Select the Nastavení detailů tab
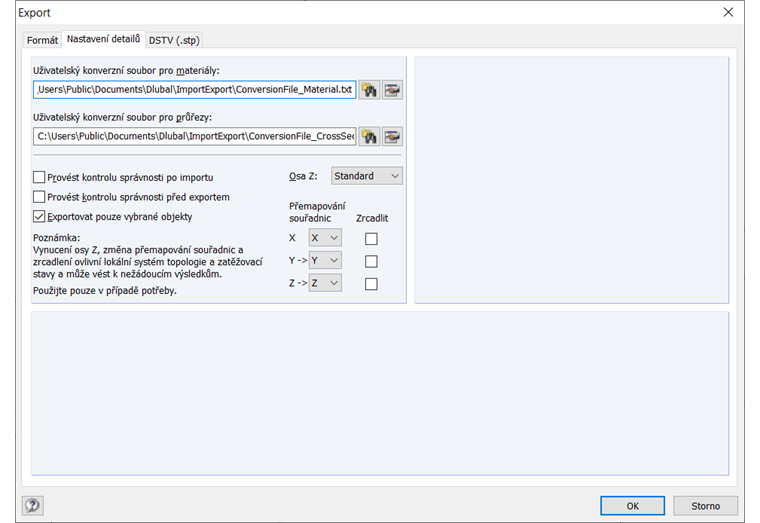Image resolution: width=760 pixels, height=523 pixels. [103, 39]
